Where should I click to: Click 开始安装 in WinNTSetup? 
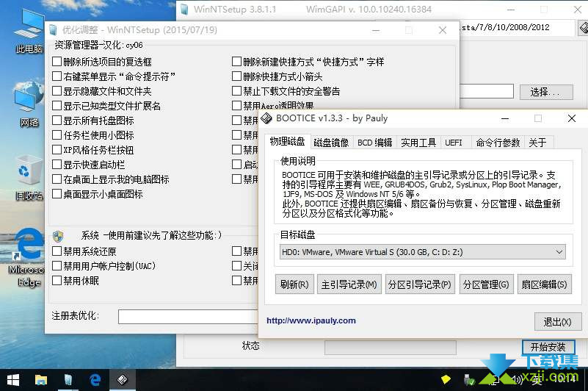[548, 347]
